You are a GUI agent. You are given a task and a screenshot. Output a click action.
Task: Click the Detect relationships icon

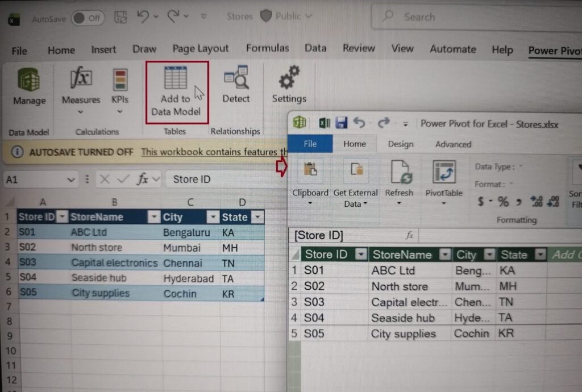236,77
